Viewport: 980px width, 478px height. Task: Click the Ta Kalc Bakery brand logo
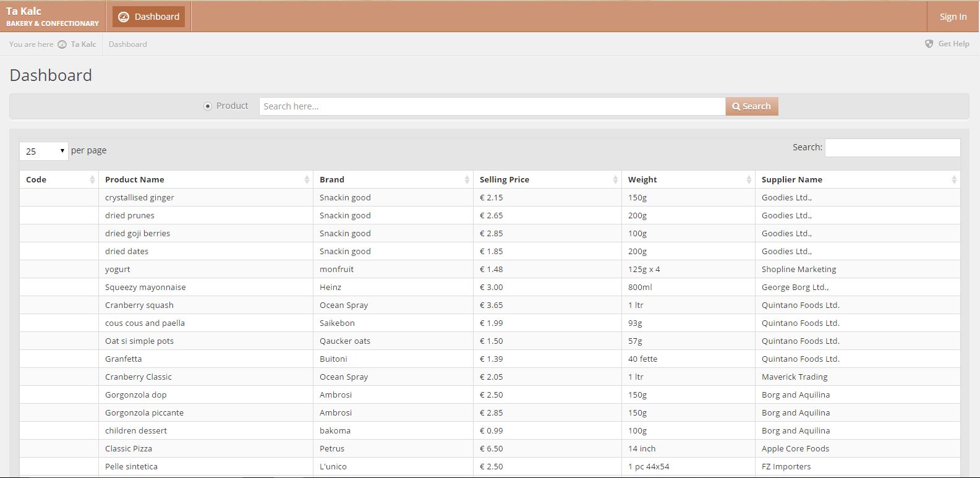point(53,17)
